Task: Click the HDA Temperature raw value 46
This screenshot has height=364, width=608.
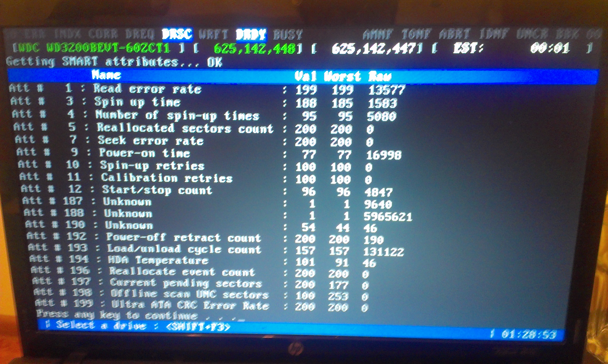Action: (x=369, y=263)
